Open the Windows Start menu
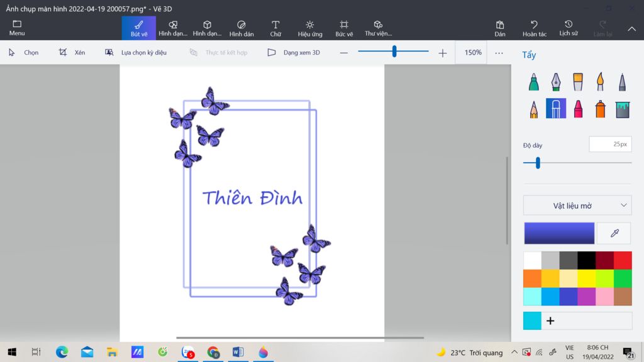The height and width of the screenshot is (362, 644). (12, 352)
